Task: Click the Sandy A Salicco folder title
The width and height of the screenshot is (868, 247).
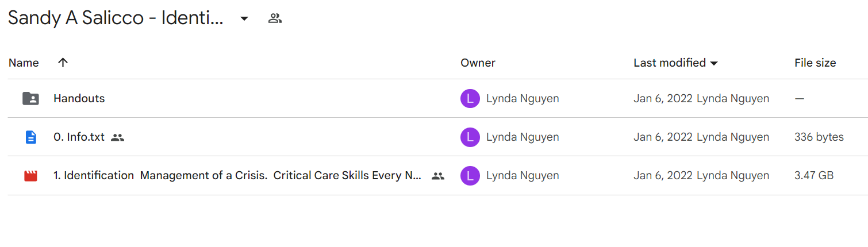Action: pos(116,18)
